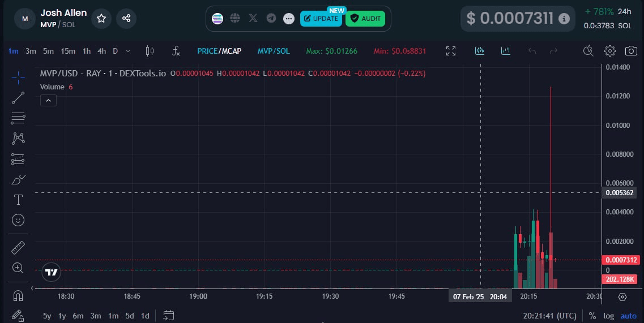Image resolution: width=644 pixels, height=323 pixels.
Task: Click the share icon next to the star
Action: click(126, 19)
